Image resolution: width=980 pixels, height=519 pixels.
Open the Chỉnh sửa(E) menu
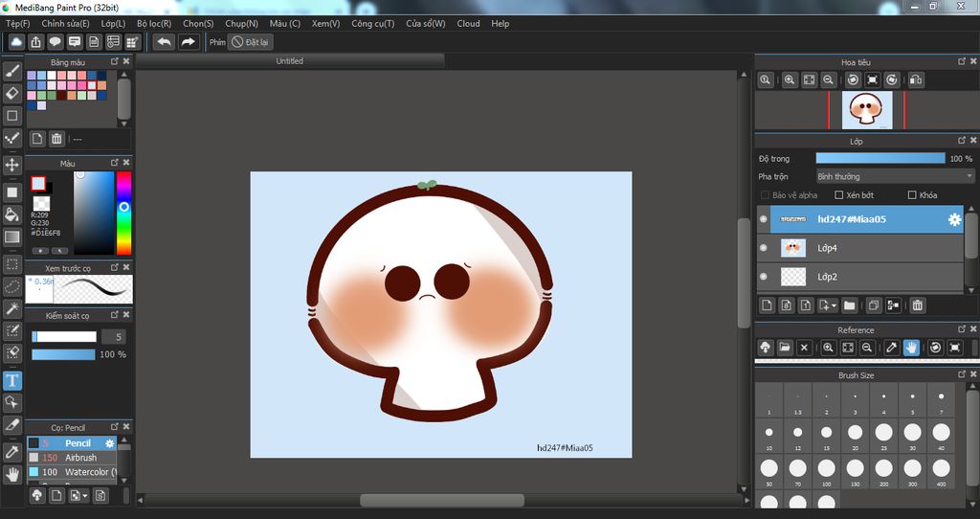(x=65, y=23)
